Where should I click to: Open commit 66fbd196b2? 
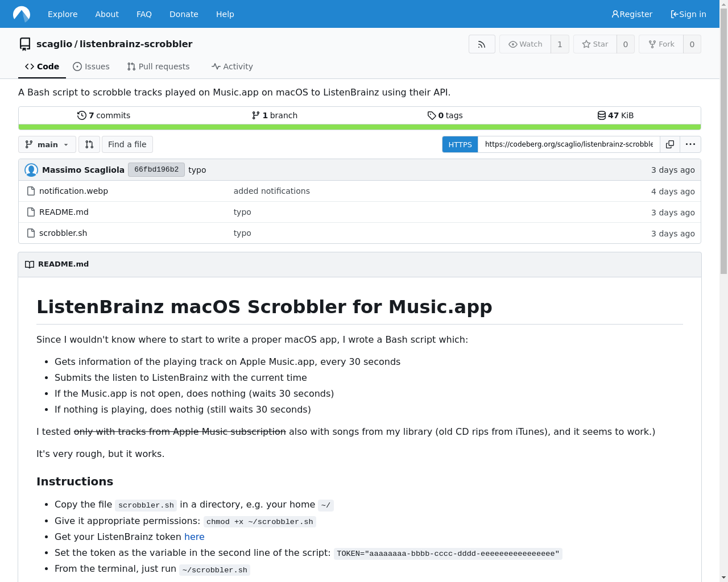tap(156, 169)
